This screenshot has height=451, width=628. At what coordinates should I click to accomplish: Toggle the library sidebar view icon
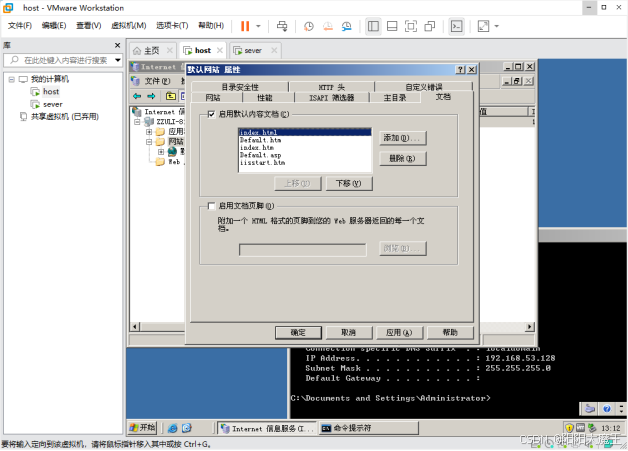point(373,26)
